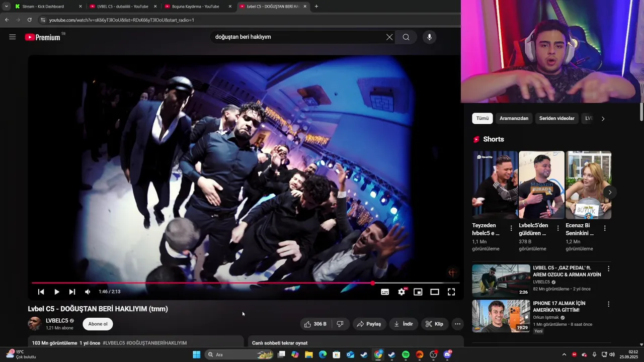This screenshot has height=362, width=644.
Task: Open options menu for Teyzeden lvbelc5 short
Action: coord(511,228)
